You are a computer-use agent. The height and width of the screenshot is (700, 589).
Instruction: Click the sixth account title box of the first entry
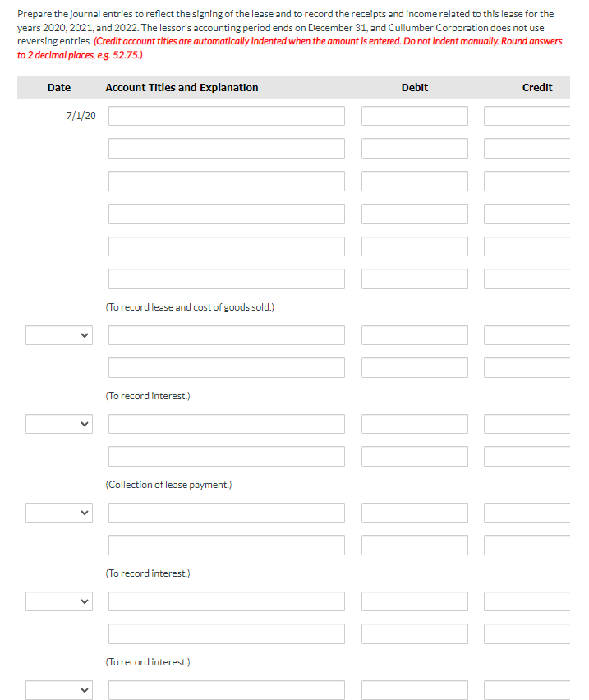(226, 278)
